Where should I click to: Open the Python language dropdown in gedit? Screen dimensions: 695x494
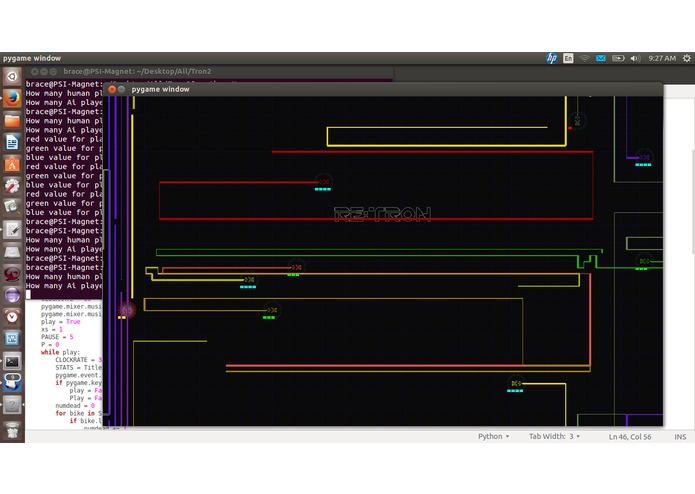coord(493,436)
